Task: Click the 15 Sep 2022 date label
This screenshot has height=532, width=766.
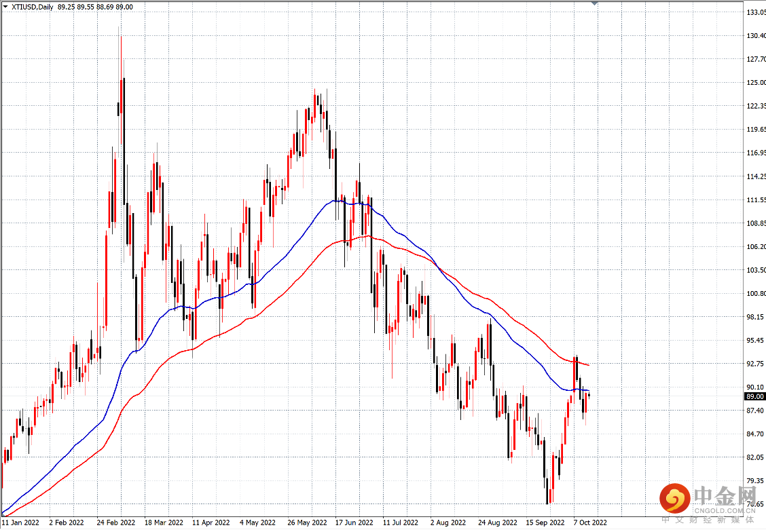Action: pyautogui.click(x=545, y=522)
